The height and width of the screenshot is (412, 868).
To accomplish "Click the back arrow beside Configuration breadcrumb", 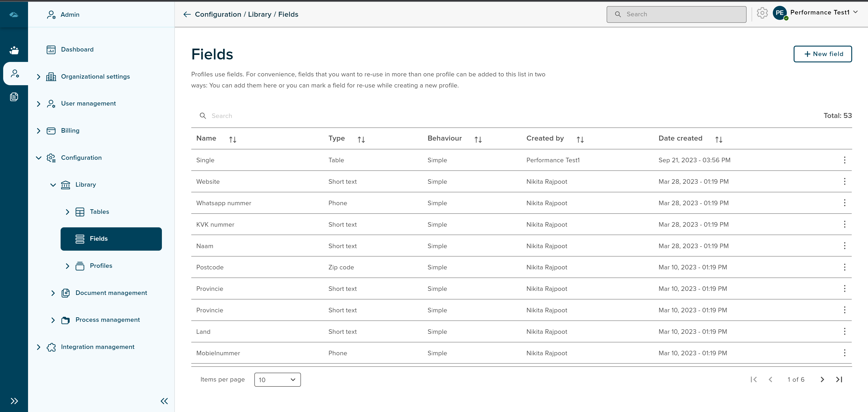I will coord(187,14).
